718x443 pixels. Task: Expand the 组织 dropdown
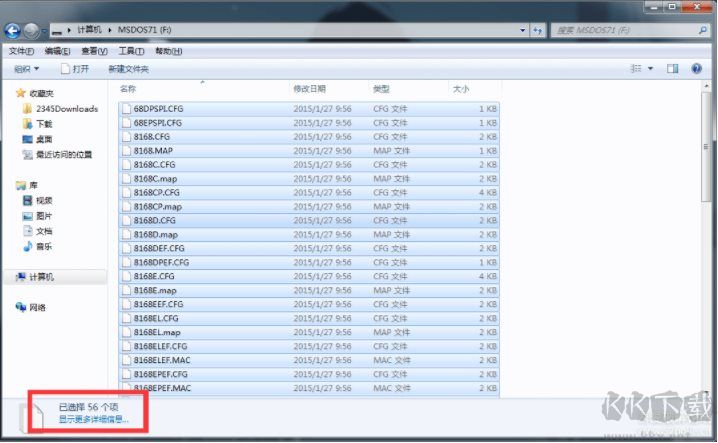click(26, 69)
